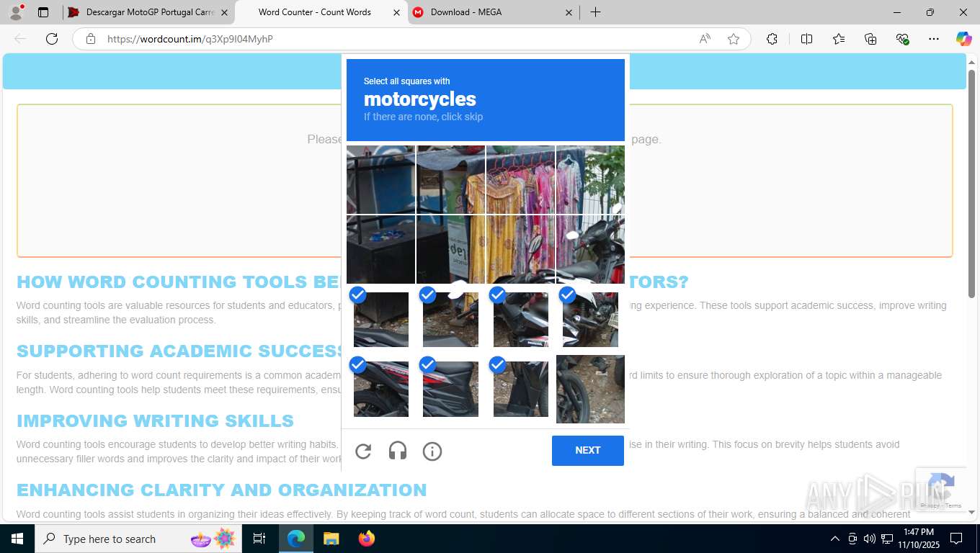View site information lock icon
This screenshot has width=980, height=553.
point(91,39)
